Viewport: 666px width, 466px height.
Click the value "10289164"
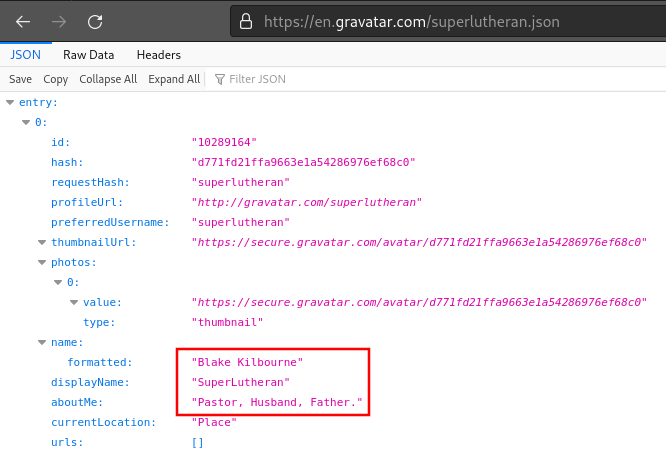pyautogui.click(x=224, y=142)
